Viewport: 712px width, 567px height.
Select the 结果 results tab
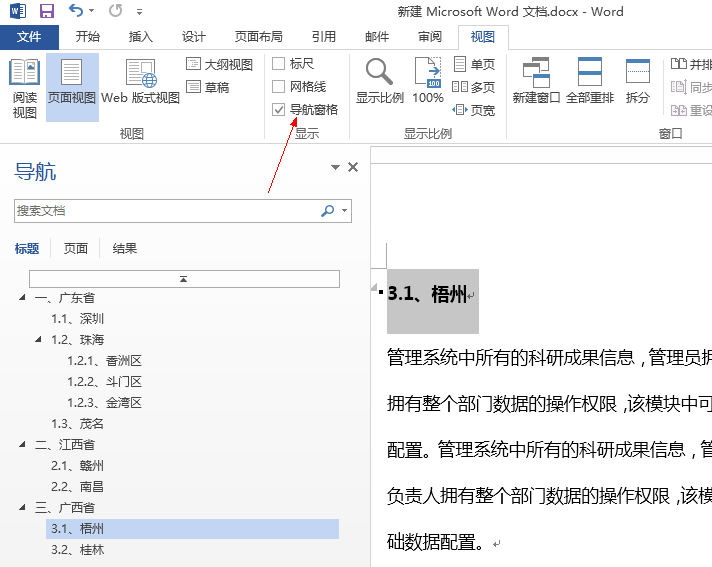pyautogui.click(x=124, y=248)
